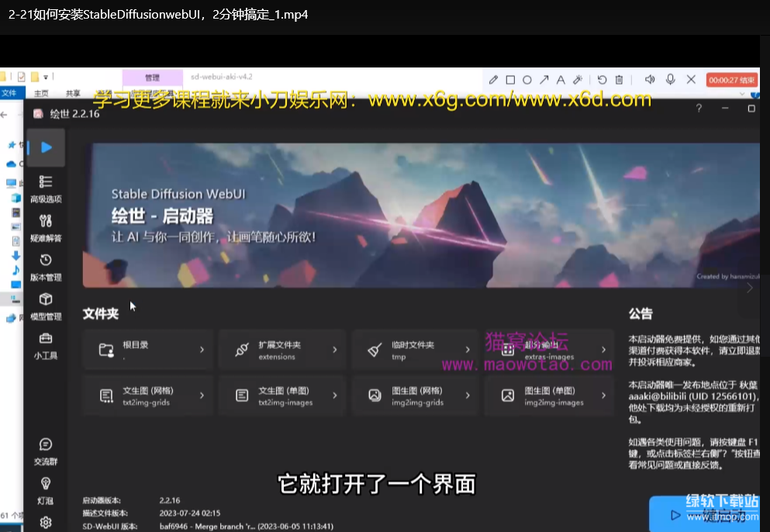Select the pencil draw tool in recorder toolbar
Screen dimensions: 770x532
493,80
